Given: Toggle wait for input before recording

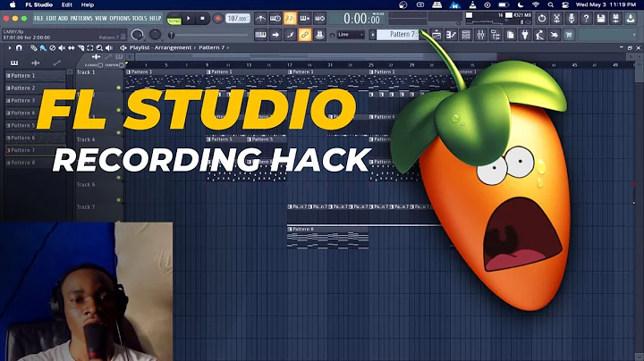Looking at the screenshot, I should [275, 19].
